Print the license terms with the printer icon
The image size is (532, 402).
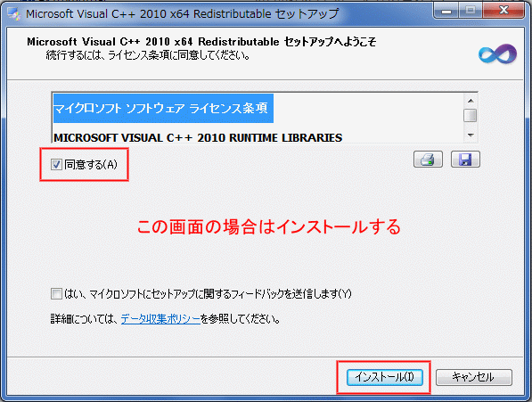[x=428, y=160]
